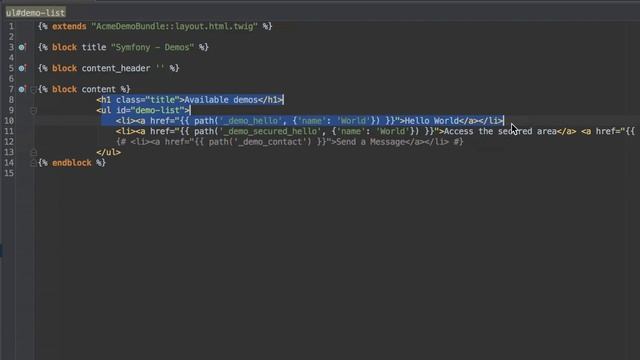Click line number 10 in gutter
Image resolution: width=640 pixels, height=360 pixels.
tap(9, 121)
